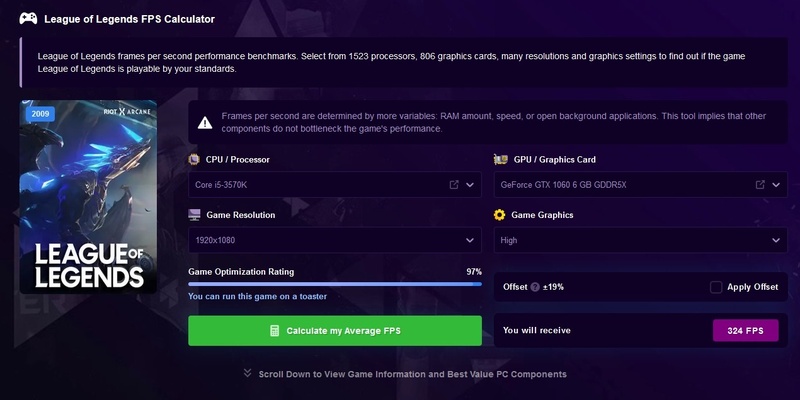Viewport: 800px width, 400px height.
Task: Expand the GPU / Graphics Card dropdown
Action: (x=776, y=185)
